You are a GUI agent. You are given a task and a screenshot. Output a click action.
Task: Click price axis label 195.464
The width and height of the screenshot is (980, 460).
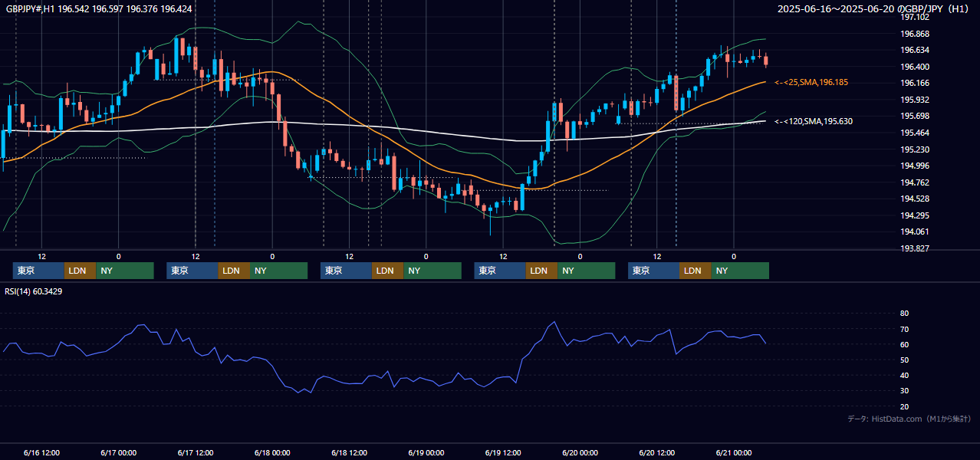click(x=915, y=133)
